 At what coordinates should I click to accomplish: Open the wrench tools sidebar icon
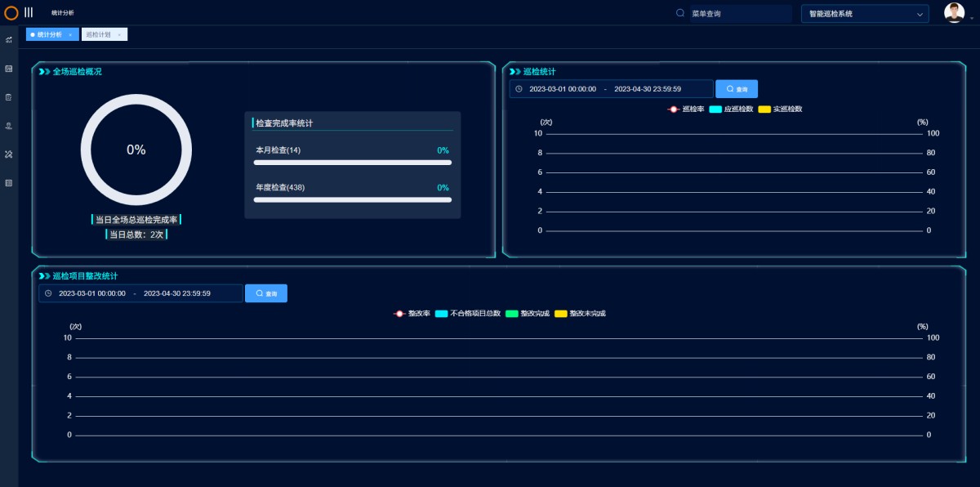pos(9,154)
